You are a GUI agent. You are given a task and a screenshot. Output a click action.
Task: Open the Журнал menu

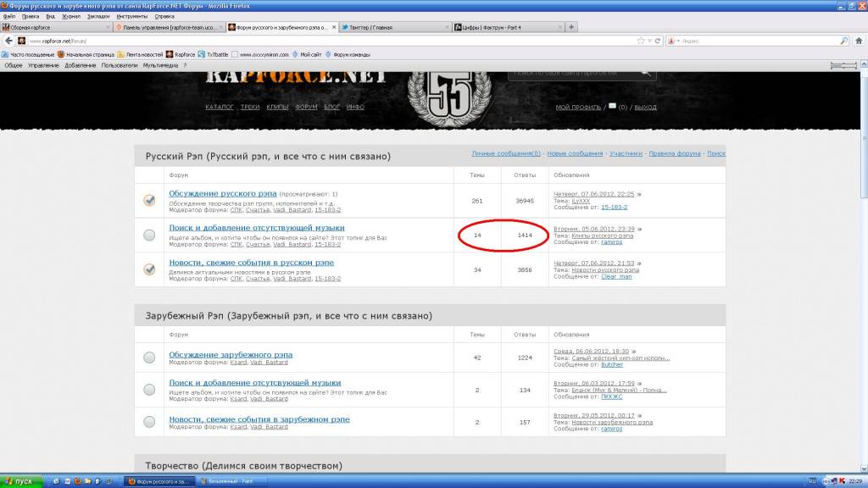(x=71, y=17)
